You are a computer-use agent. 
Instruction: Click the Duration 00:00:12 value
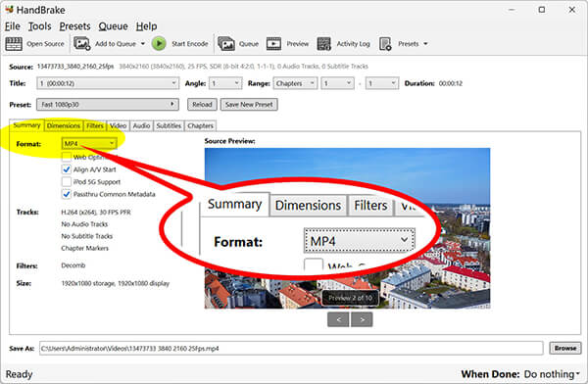coord(451,83)
